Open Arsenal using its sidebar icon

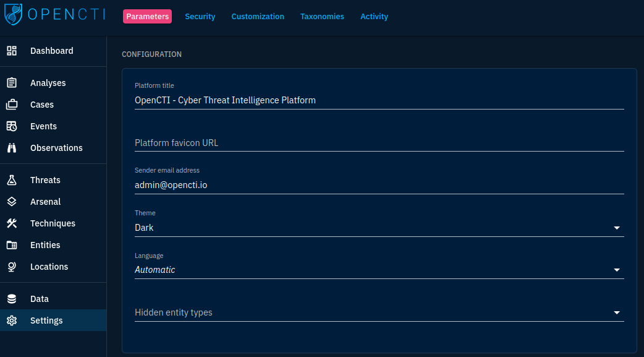coord(11,201)
